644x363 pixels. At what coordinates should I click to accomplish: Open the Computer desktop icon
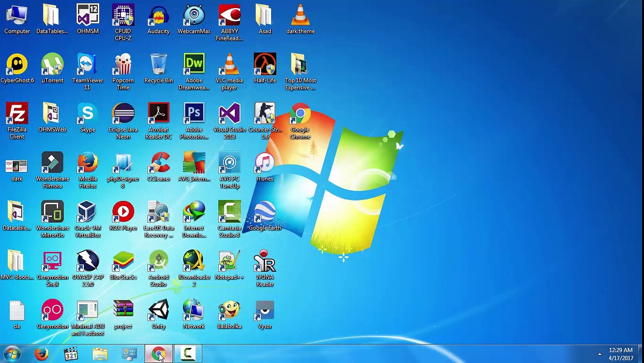pyautogui.click(x=17, y=20)
